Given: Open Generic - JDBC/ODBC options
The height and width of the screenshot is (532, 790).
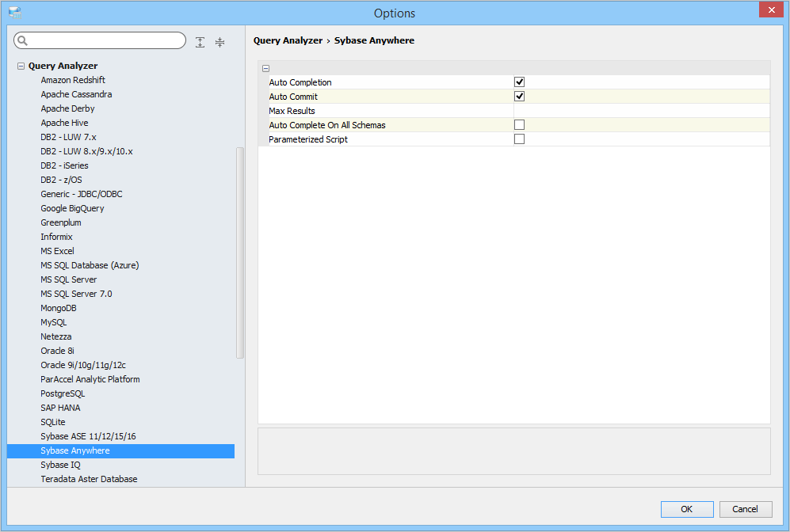Looking at the screenshot, I should pyautogui.click(x=82, y=194).
